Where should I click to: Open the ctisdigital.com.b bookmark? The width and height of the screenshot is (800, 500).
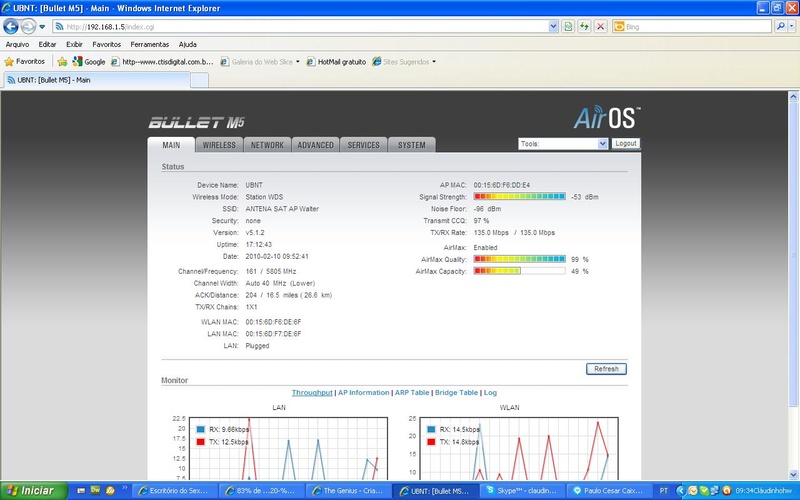(x=162, y=62)
